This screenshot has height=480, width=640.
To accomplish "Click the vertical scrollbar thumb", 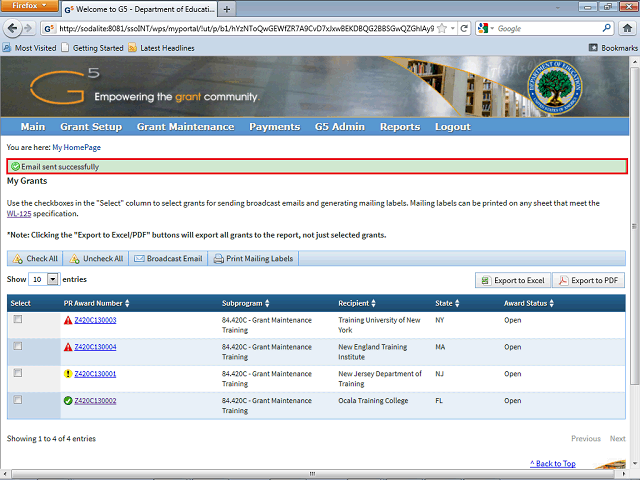I will [x=634, y=226].
